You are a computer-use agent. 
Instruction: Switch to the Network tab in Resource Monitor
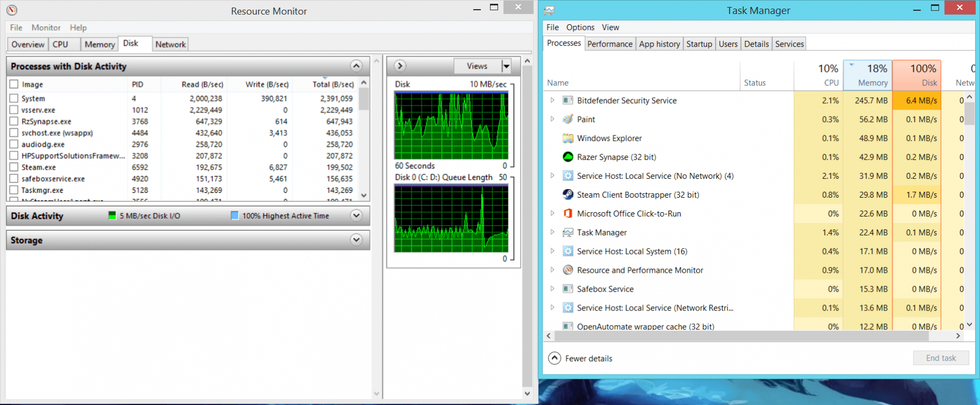[x=171, y=44]
